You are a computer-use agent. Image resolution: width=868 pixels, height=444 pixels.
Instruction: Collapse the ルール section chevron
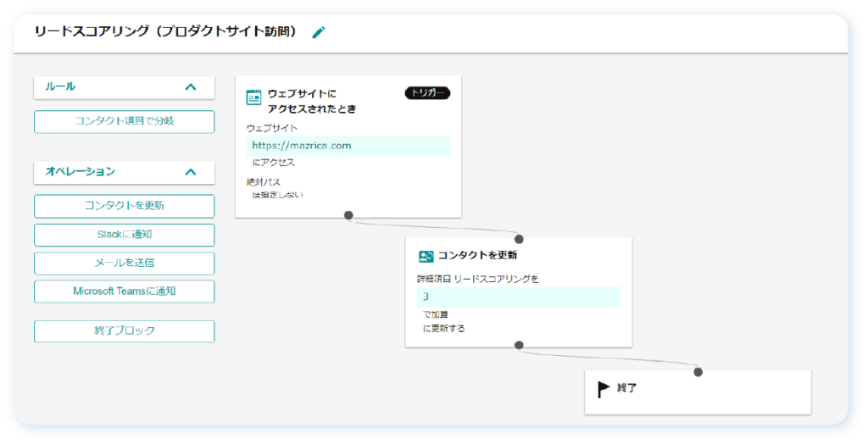pos(191,87)
